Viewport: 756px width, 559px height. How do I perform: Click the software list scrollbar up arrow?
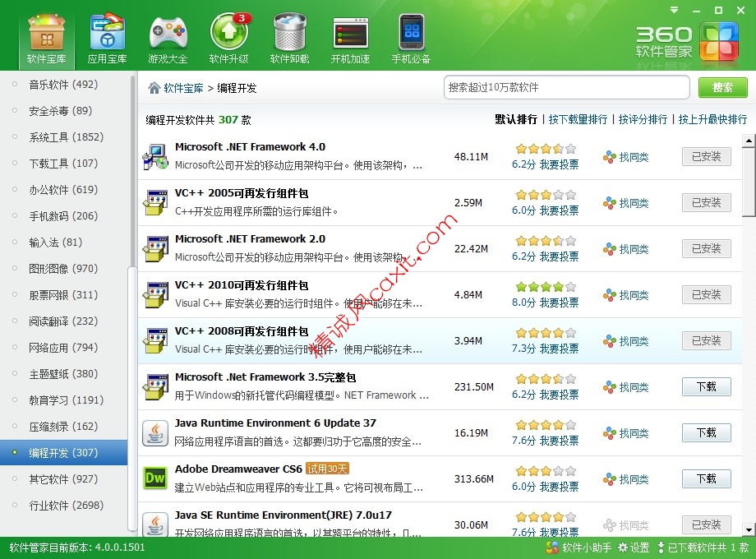click(749, 141)
